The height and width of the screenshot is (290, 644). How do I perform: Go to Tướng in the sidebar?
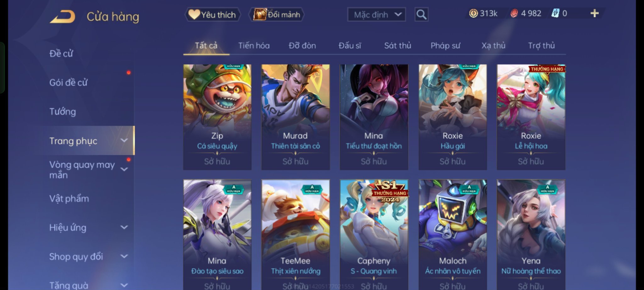coord(63,111)
